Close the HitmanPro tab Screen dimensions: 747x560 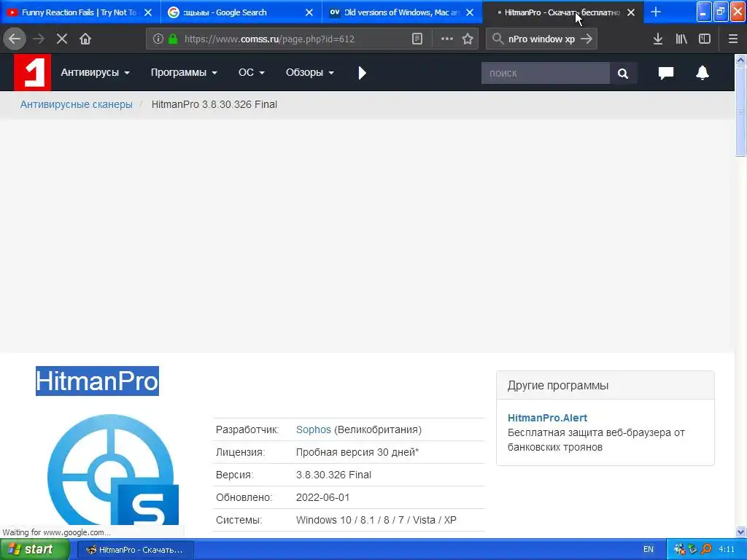631,12
